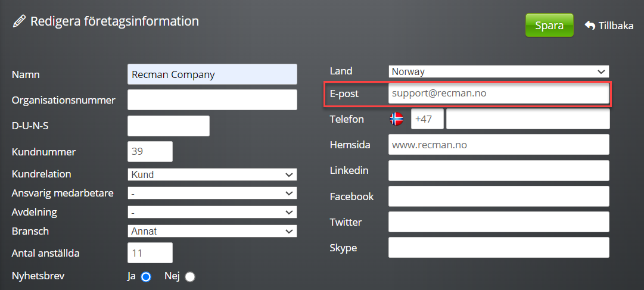
Task: Open the Bransch dropdown
Action: (212, 231)
